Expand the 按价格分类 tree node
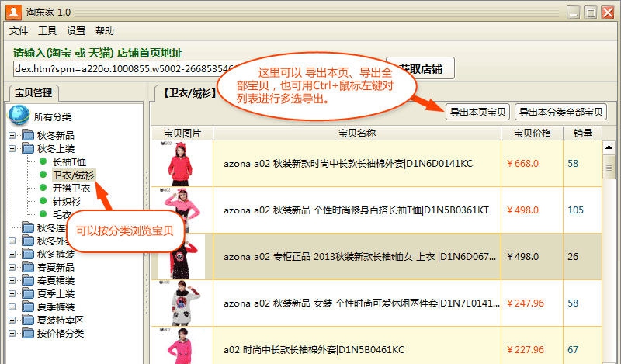Screen dimensions: 621x364 pos(12,334)
